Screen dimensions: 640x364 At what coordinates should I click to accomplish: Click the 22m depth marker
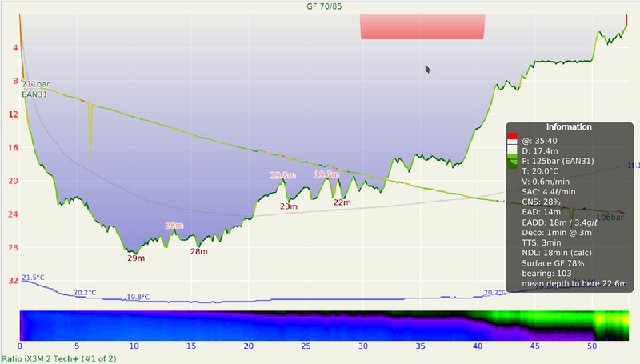(342, 202)
